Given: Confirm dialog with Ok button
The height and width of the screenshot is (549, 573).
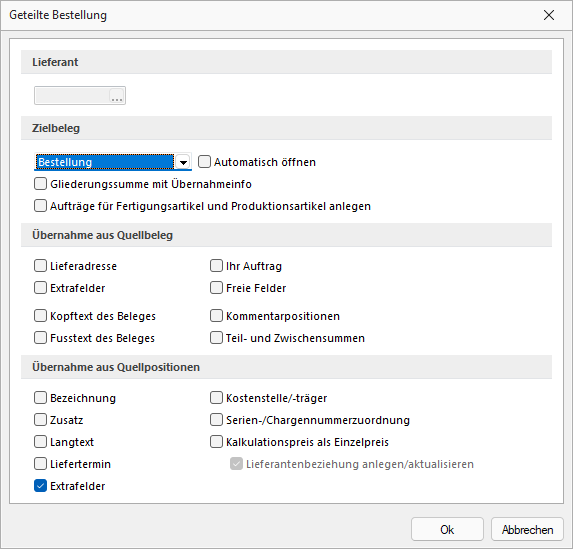Looking at the screenshot, I should 447,529.
